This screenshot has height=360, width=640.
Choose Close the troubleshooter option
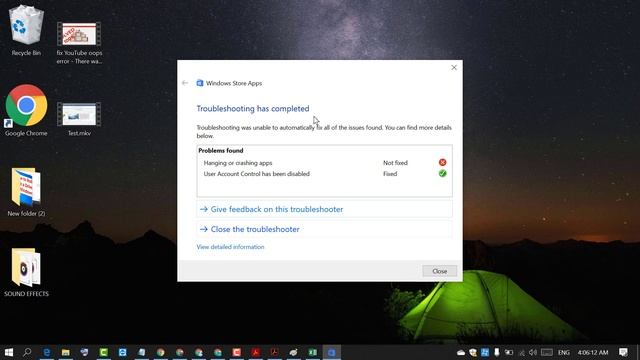coord(324,229)
